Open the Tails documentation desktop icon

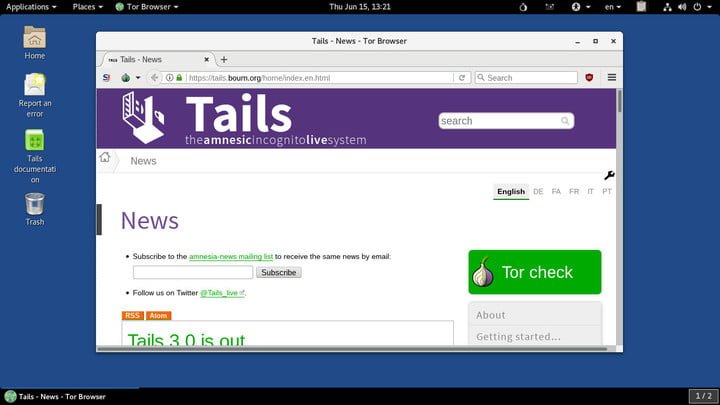[34, 142]
